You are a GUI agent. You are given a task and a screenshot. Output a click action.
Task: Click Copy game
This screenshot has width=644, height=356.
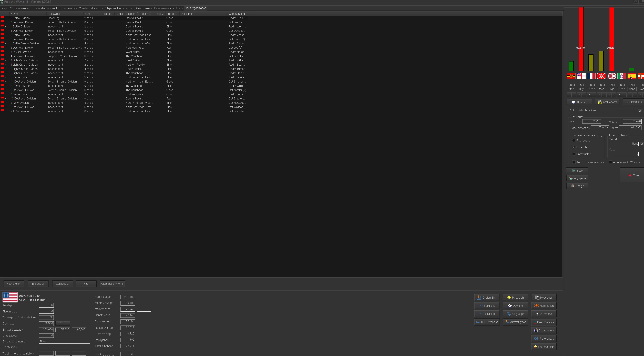[577, 178]
